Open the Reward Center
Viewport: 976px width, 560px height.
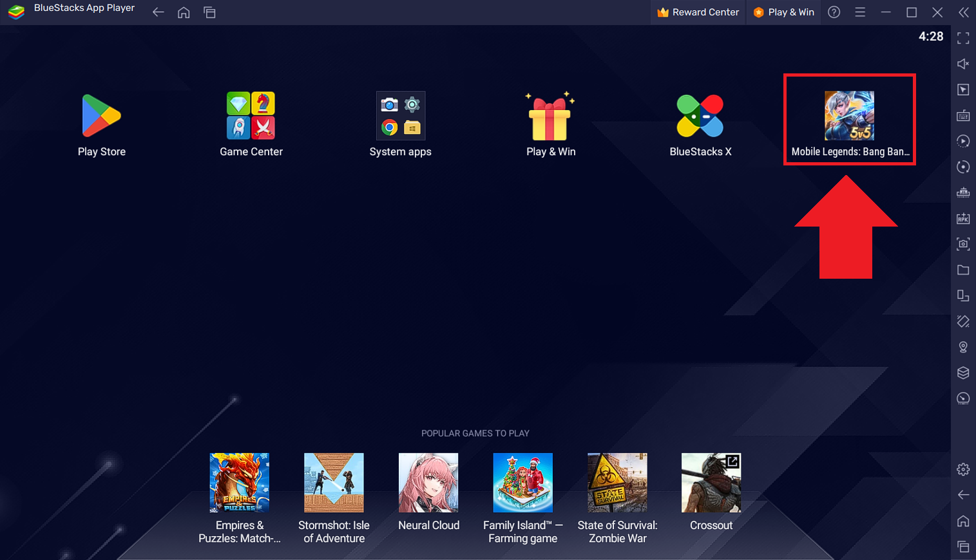[x=698, y=12]
